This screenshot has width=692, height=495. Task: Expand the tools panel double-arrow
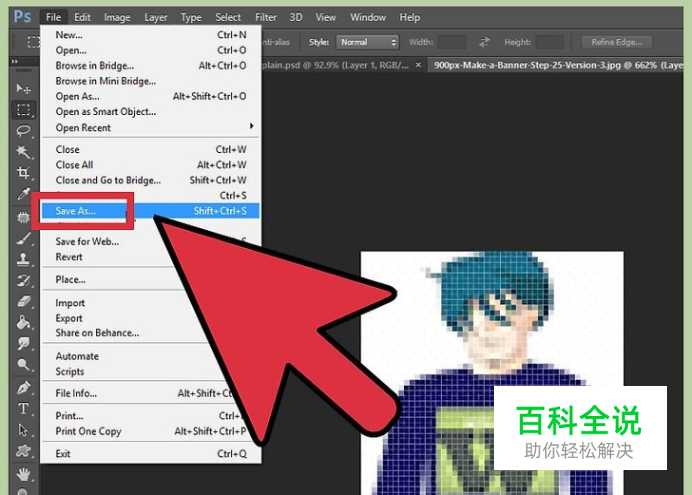[x=15, y=61]
